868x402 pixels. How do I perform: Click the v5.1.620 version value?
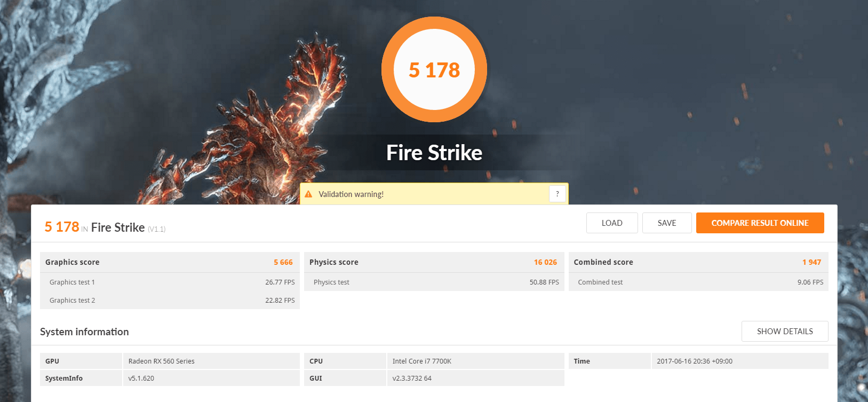click(141, 379)
